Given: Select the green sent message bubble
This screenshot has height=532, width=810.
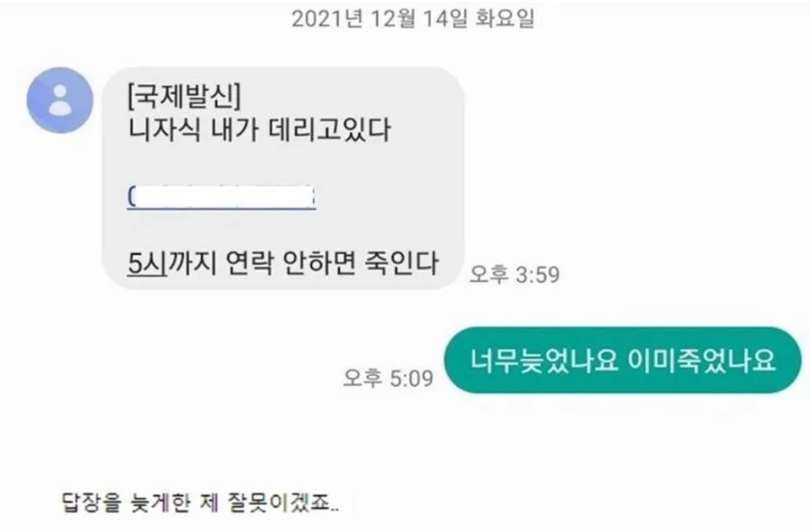Looking at the screenshot, I should (622, 360).
